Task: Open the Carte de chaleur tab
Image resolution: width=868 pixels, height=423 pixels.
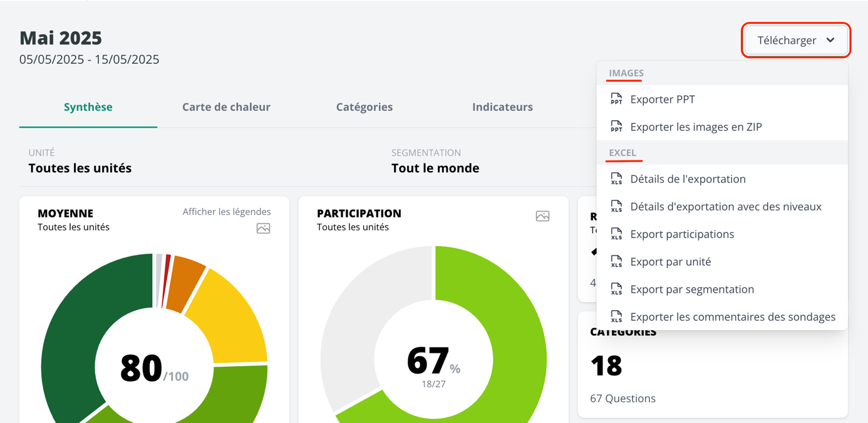Action: (226, 107)
